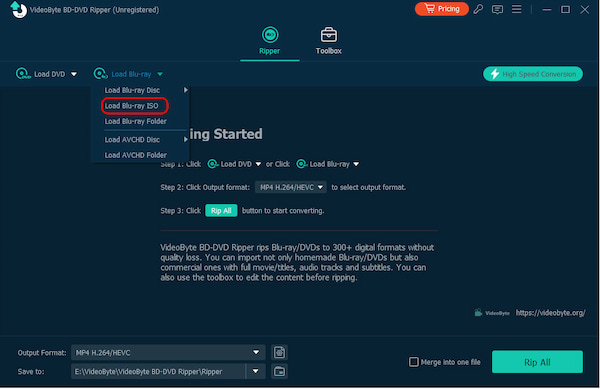This screenshot has width=600, height=389.
Task: Click the register key icon
Action: tap(478, 9)
